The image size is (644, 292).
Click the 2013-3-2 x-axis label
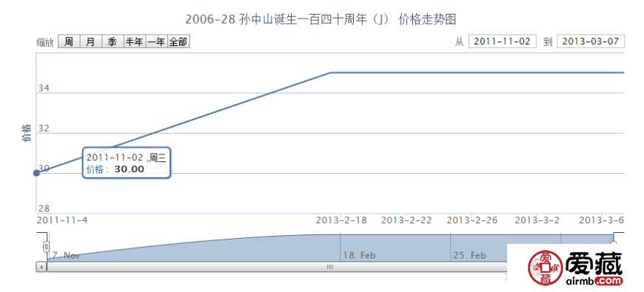[537, 220]
